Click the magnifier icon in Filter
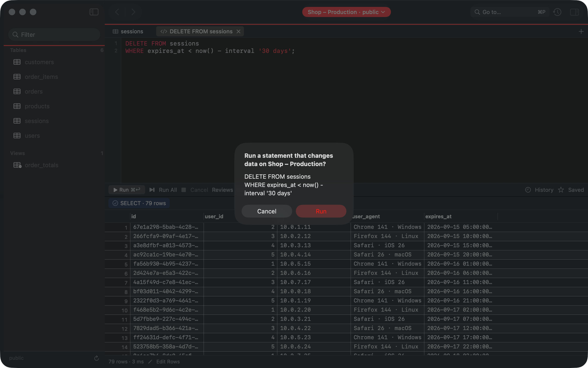 15,34
